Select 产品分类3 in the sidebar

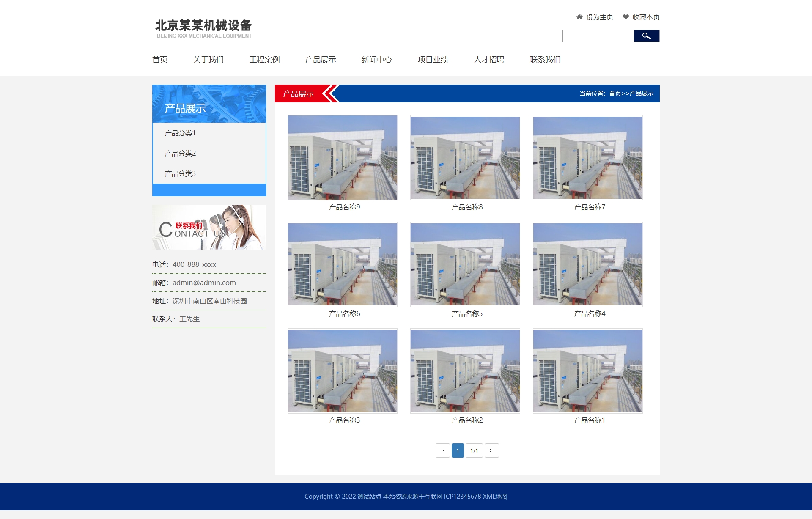pyautogui.click(x=180, y=173)
